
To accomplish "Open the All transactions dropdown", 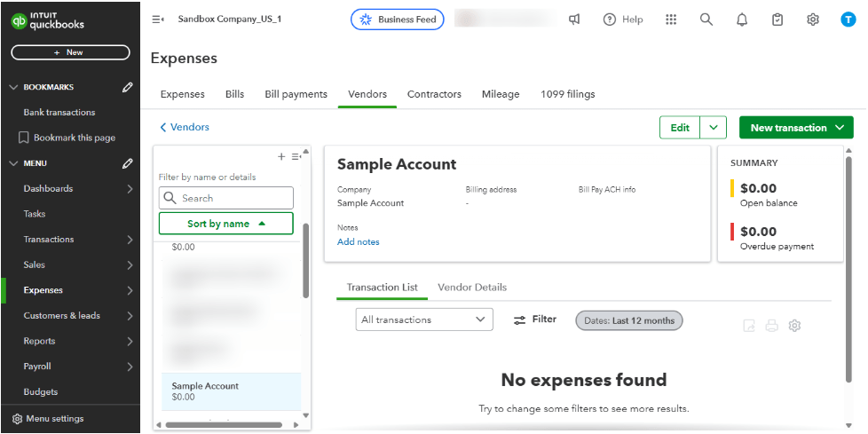I will [424, 320].
